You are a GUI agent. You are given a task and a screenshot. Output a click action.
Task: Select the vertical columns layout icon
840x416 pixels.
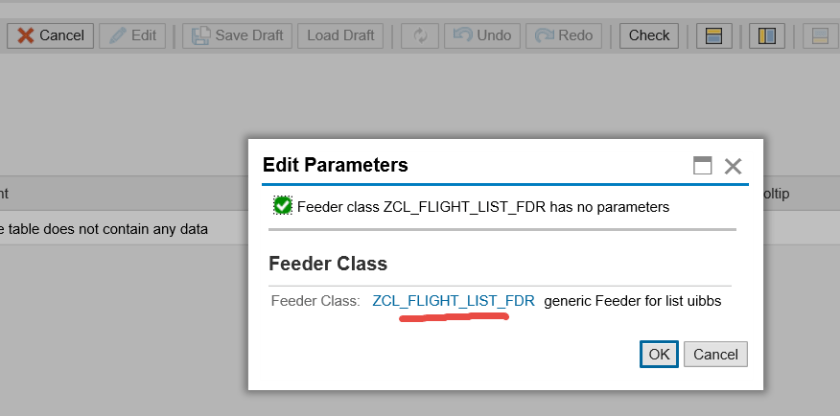(767, 35)
